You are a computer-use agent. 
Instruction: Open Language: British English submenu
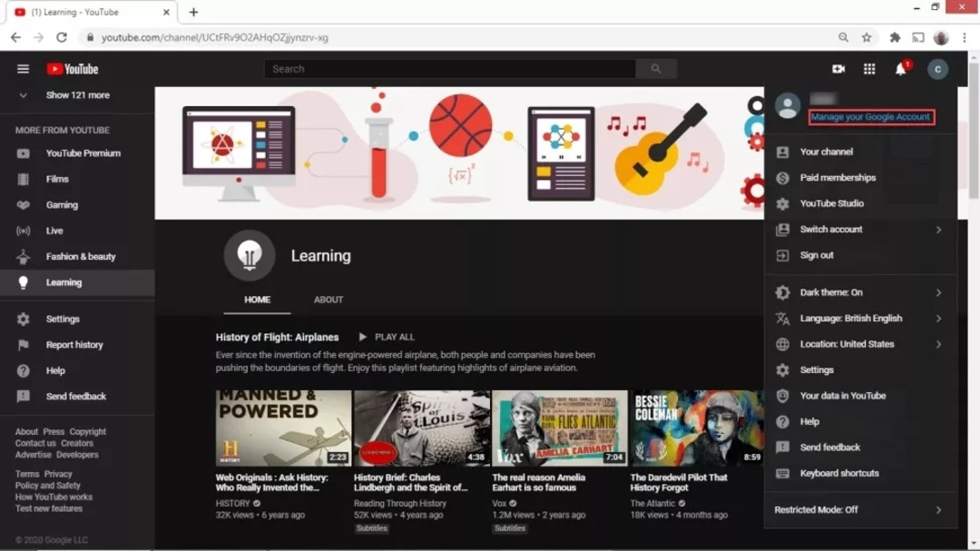860,319
